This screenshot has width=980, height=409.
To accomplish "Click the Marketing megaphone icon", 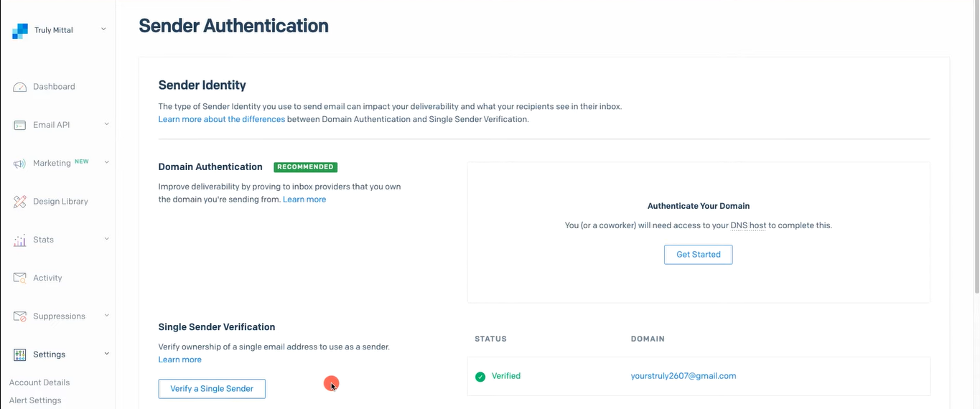I will (x=20, y=164).
